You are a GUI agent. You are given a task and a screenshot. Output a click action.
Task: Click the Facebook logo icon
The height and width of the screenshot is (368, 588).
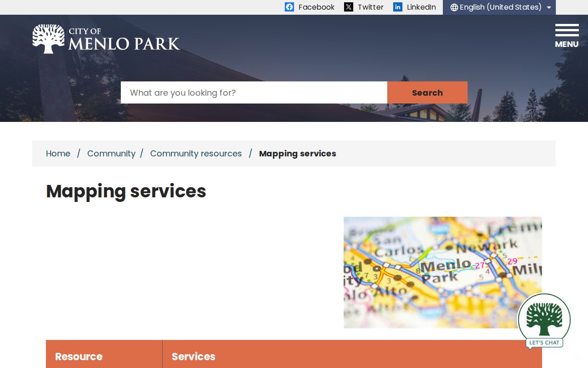(x=289, y=7)
